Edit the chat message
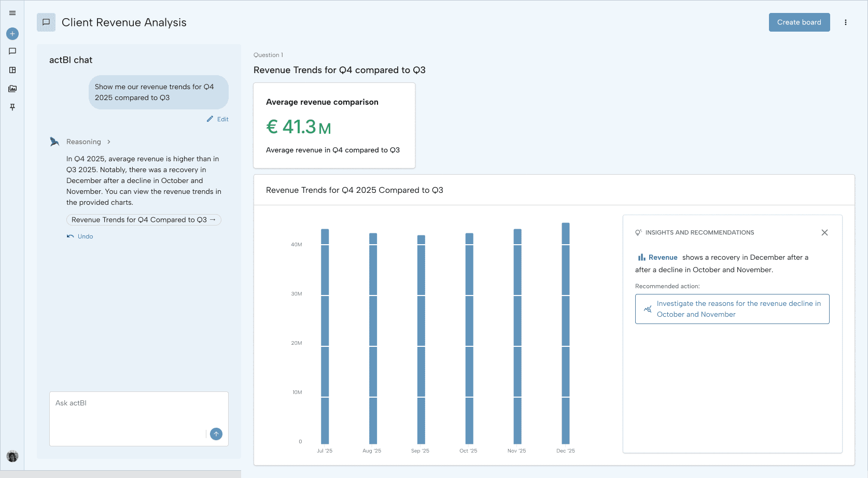 (x=218, y=119)
